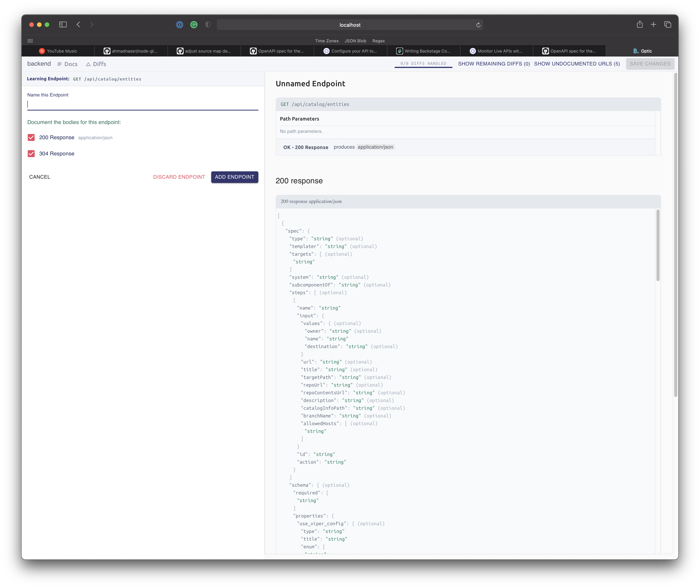Click the JSON response body scrollbar

click(x=658, y=245)
